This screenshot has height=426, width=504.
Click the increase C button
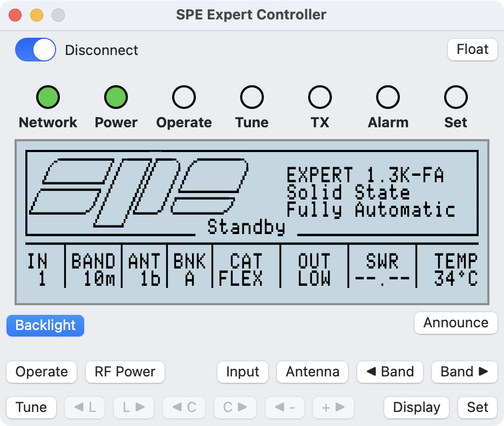pos(235,408)
